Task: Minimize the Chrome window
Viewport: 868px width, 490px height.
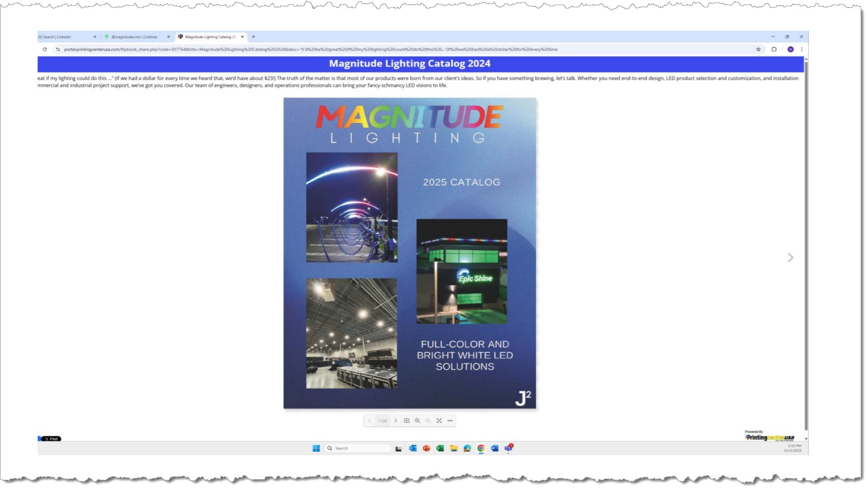Action: coord(773,37)
